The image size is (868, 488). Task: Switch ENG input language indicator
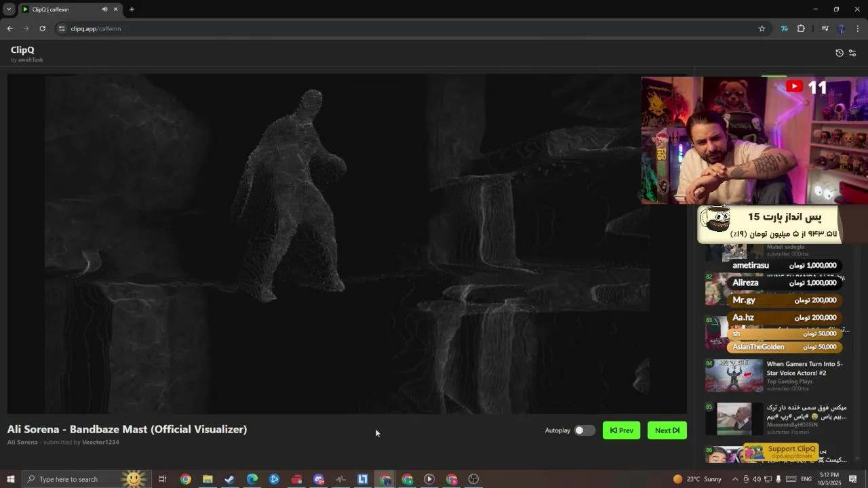click(x=806, y=479)
